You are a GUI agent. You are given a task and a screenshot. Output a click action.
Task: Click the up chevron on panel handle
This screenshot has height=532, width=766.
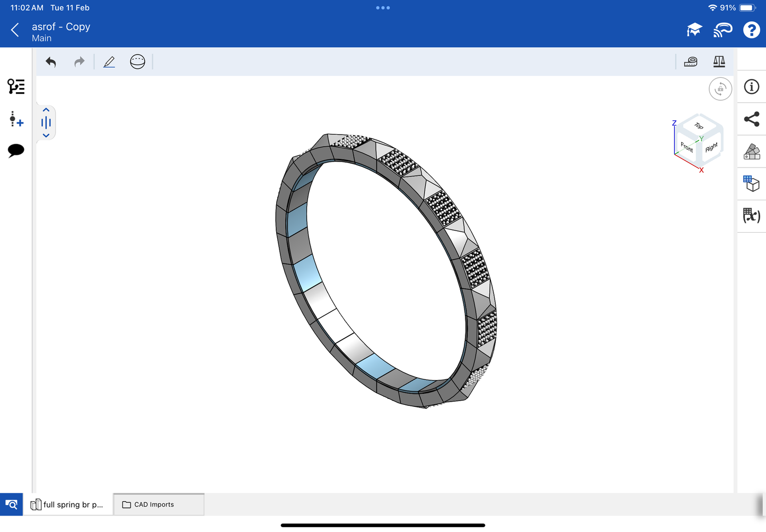[46, 110]
